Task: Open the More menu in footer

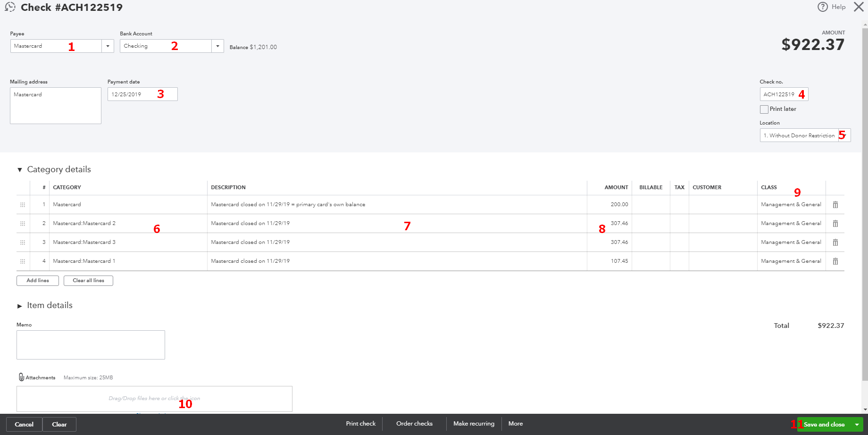Action: [x=516, y=424]
